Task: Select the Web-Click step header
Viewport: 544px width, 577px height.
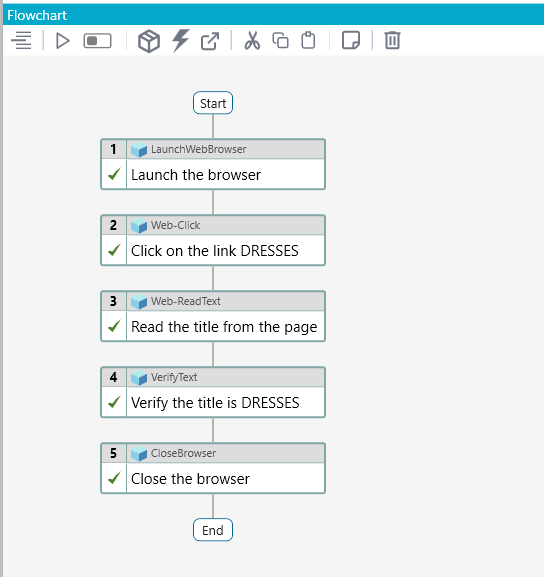Action: [x=225, y=225]
